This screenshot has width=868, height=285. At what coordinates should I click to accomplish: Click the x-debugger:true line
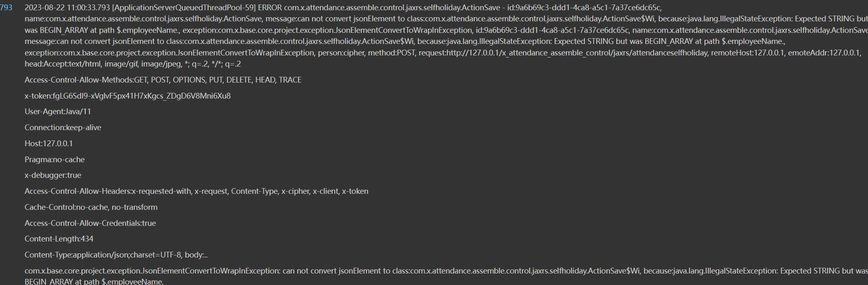pyautogui.click(x=53, y=175)
